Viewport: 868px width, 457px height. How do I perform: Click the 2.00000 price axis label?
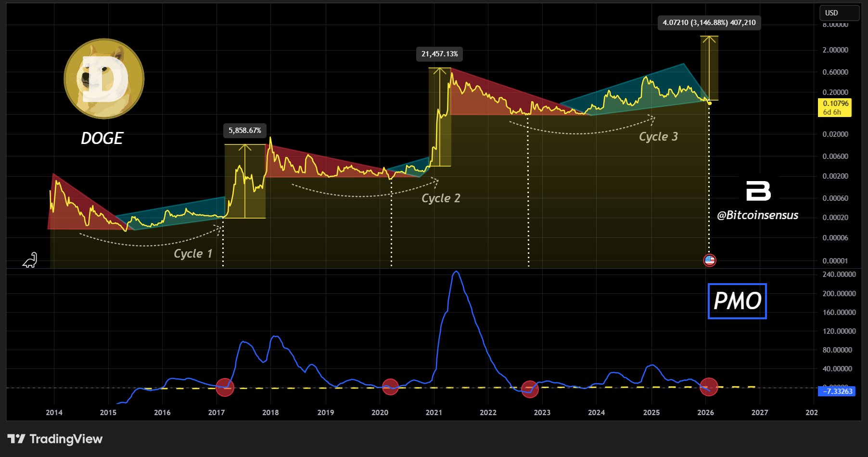(x=835, y=50)
